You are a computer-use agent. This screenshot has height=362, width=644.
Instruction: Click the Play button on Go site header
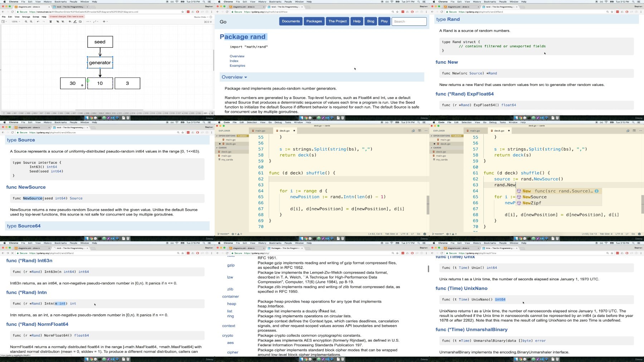(384, 21)
